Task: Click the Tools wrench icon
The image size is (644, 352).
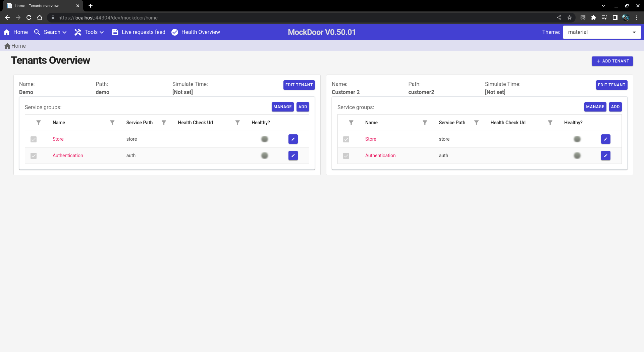Action: pos(78,32)
